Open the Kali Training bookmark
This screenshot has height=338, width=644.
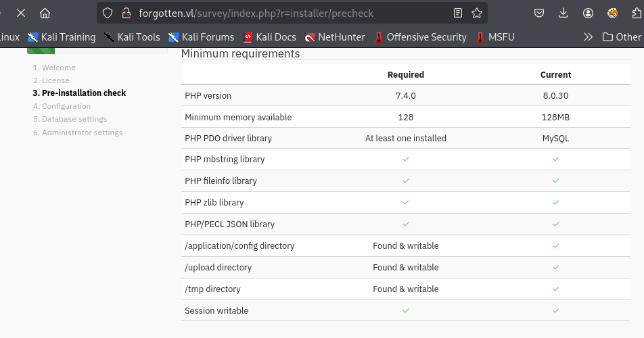tap(62, 37)
